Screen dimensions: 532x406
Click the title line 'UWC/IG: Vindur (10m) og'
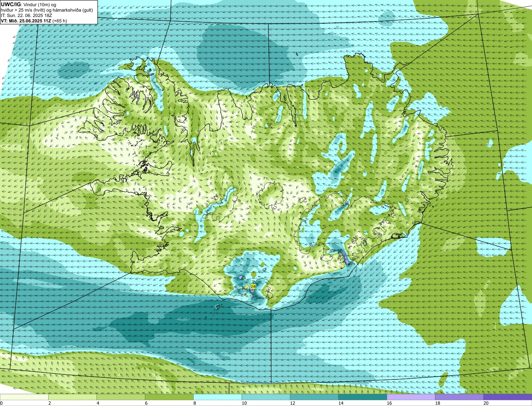pos(28,5)
